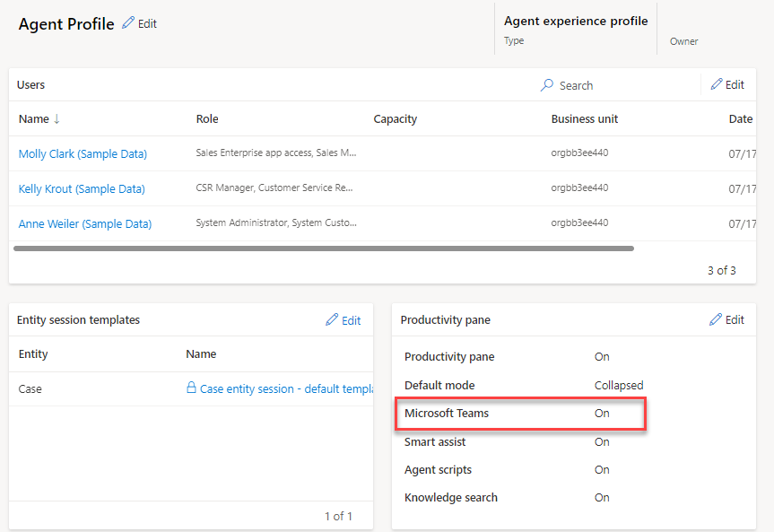This screenshot has width=774, height=532.
Task: Click the pencil icon in Productivity pane header
Action: point(716,319)
